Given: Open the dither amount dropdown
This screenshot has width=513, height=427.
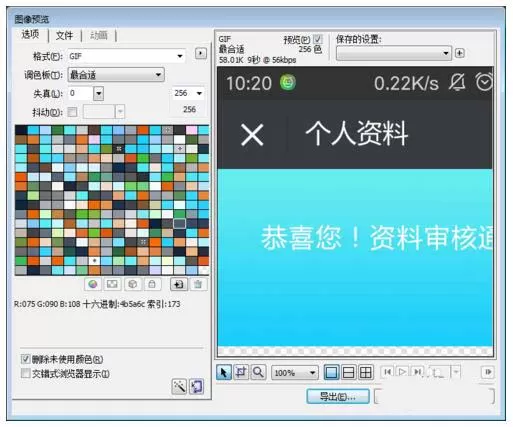Looking at the screenshot, I should (x=120, y=112).
